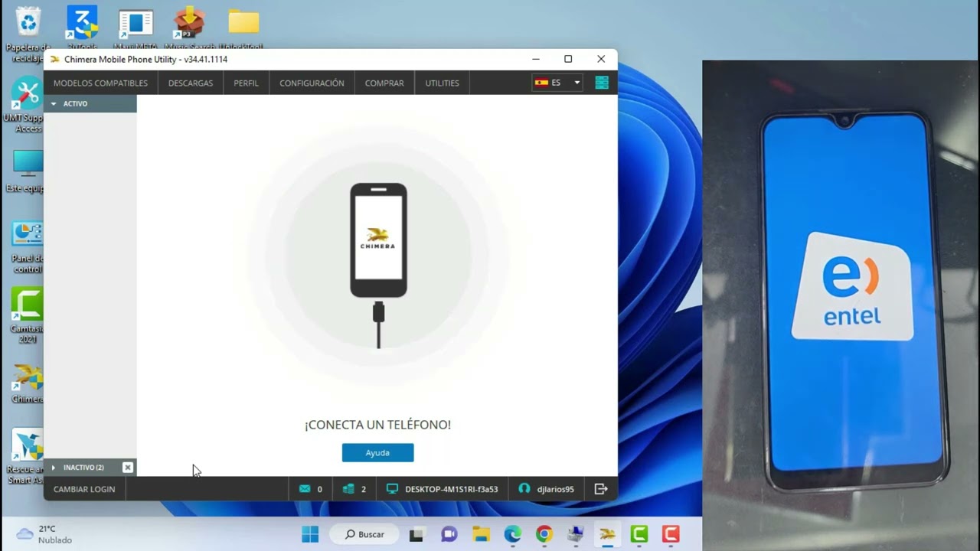
Task: Open the Papelera de reciclaje desktop icon
Action: point(28,34)
